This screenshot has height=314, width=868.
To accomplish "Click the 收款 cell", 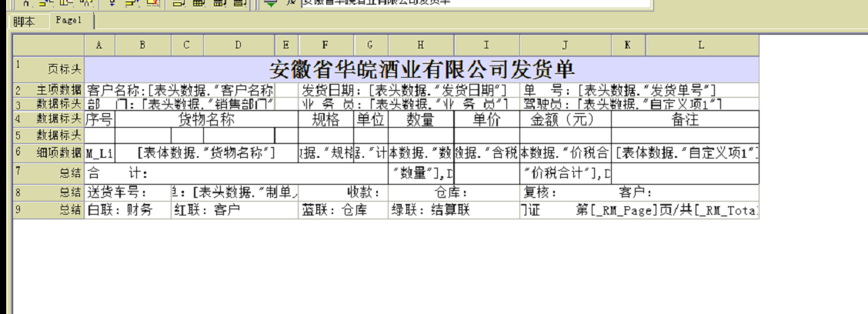I will (343, 192).
